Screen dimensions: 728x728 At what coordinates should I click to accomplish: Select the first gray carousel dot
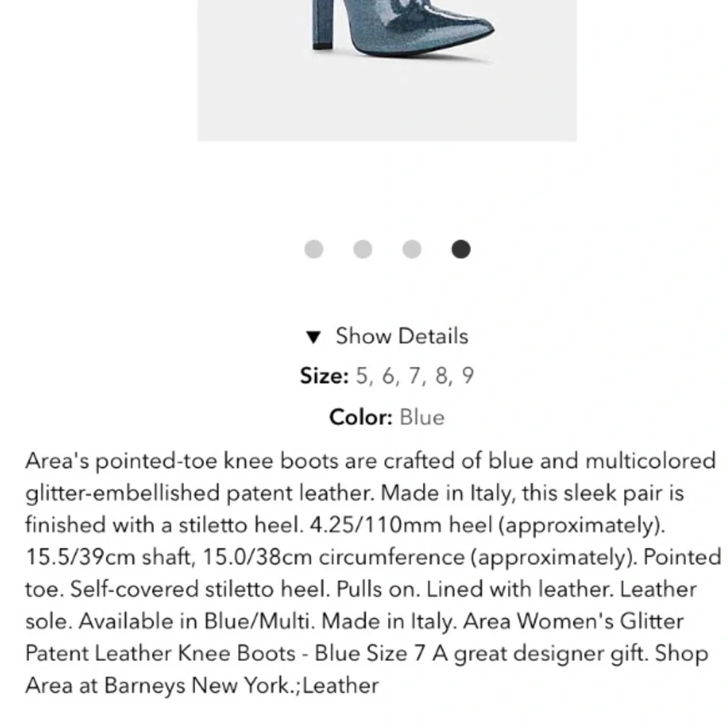pyautogui.click(x=314, y=249)
